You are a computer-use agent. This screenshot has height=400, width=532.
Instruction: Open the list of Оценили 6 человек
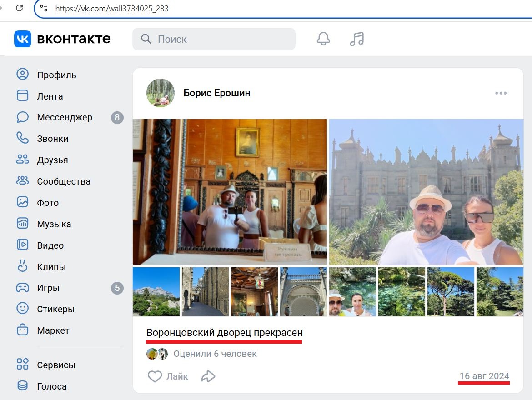tap(216, 354)
